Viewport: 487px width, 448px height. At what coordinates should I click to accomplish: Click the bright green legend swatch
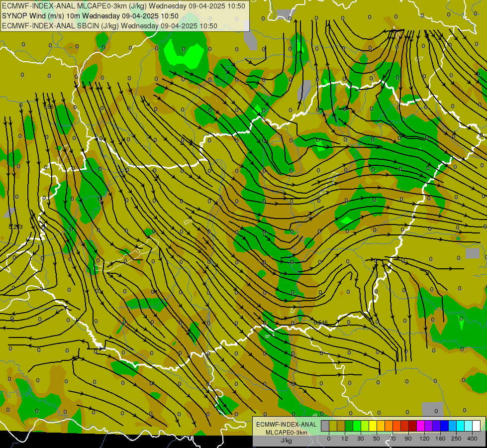357,426
